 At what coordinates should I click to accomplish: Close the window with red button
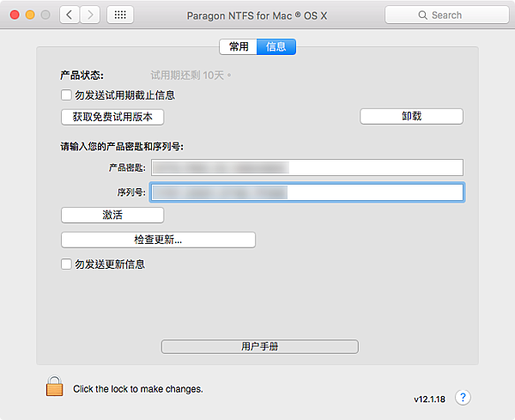(x=15, y=15)
